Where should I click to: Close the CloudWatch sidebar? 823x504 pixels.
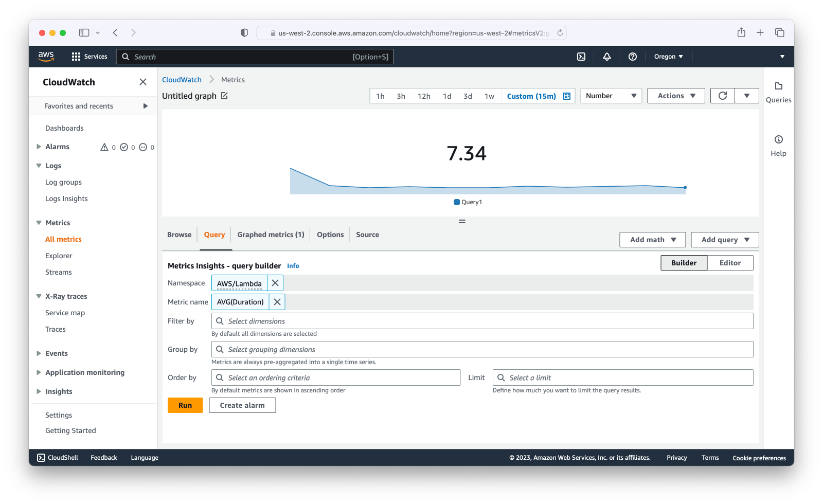pyautogui.click(x=143, y=82)
